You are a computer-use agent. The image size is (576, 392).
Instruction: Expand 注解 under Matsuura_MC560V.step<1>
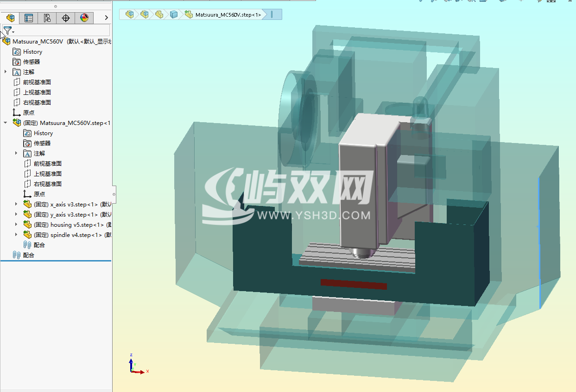(16, 153)
